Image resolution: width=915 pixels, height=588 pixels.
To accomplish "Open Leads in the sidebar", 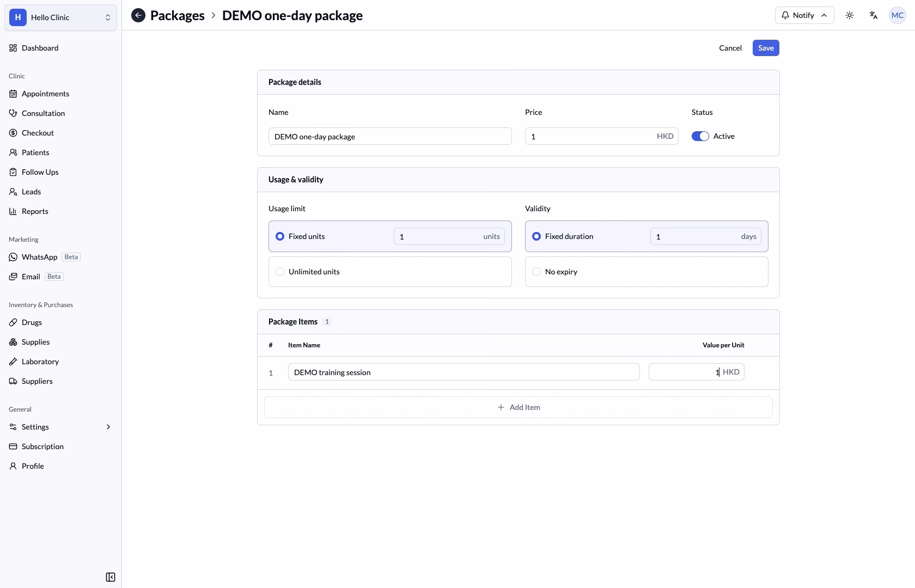I will 61,192.
